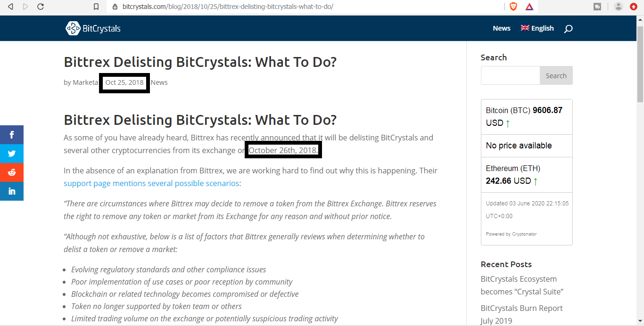Image resolution: width=644 pixels, height=326 pixels.
Task: Click the top article title heading
Action: pos(200,62)
